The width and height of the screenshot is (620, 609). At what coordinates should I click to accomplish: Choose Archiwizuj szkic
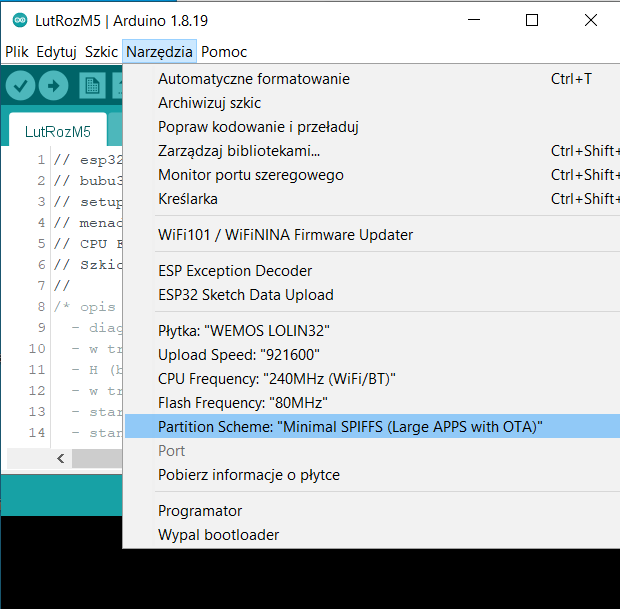(x=372, y=103)
